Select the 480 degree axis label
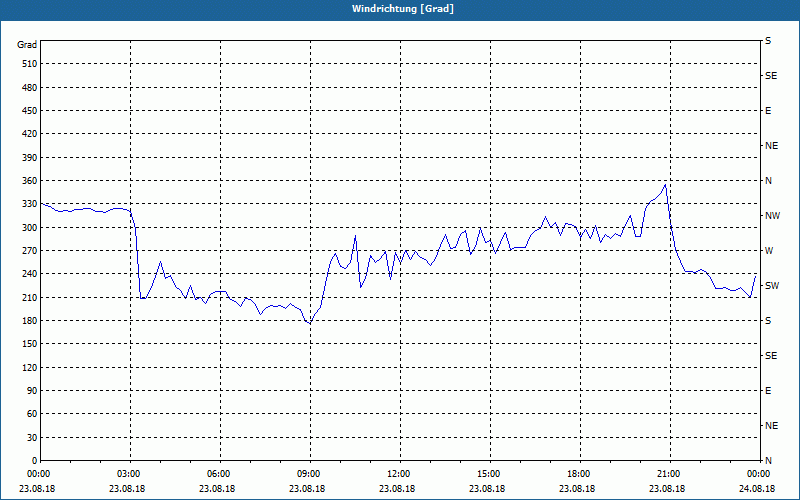The image size is (800, 500). coord(30,87)
